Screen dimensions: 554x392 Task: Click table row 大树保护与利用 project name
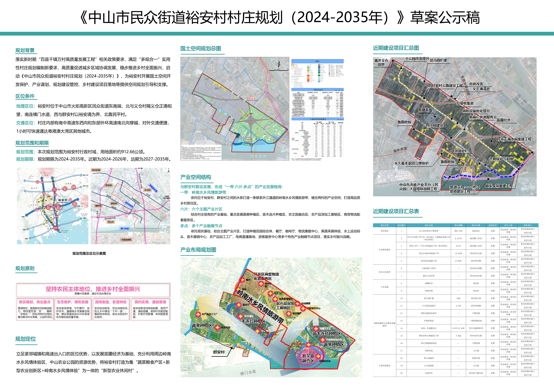[x=429, y=268]
